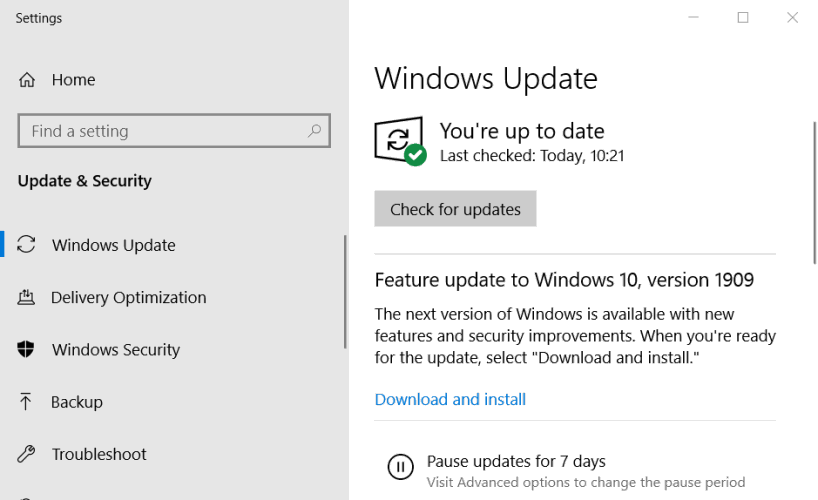
Task: Select Pause updates for 7 days
Action: 516,461
